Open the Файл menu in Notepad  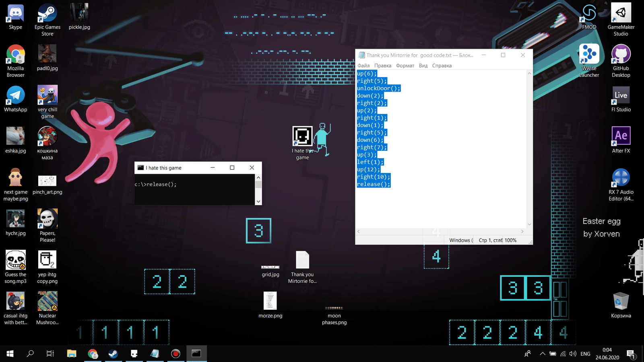click(363, 66)
